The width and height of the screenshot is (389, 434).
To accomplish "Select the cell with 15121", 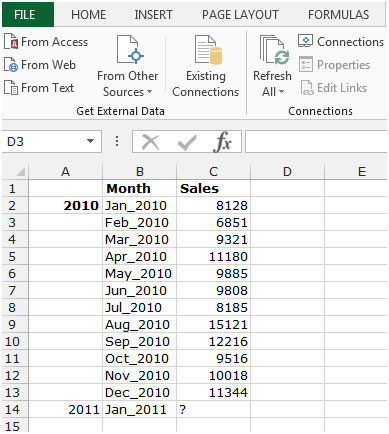I will (x=213, y=324).
